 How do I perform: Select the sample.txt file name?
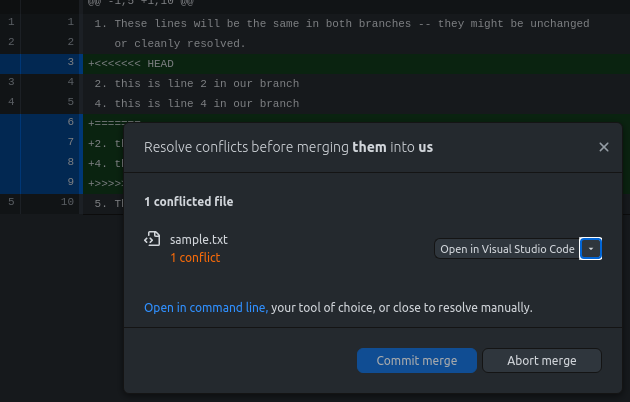click(199, 240)
